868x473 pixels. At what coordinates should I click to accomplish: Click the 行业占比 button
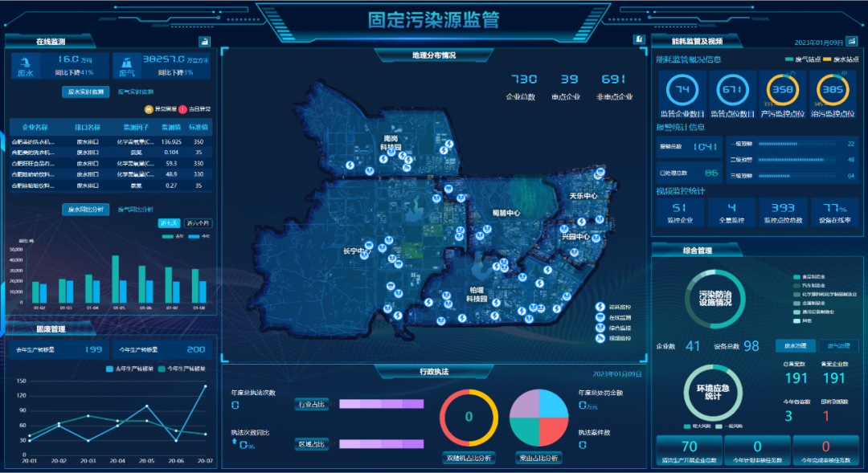312,404
